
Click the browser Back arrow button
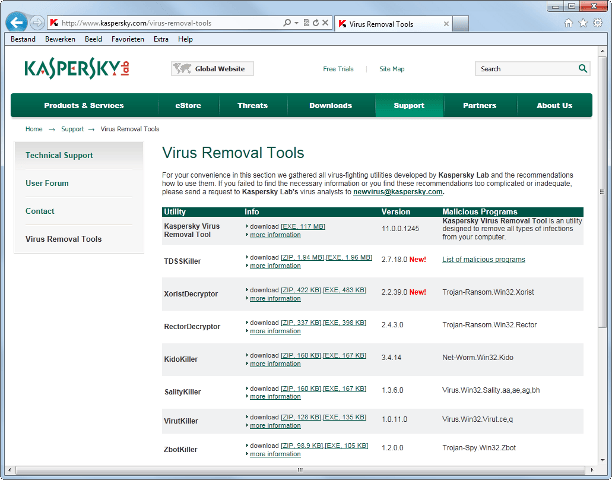[x=16, y=23]
